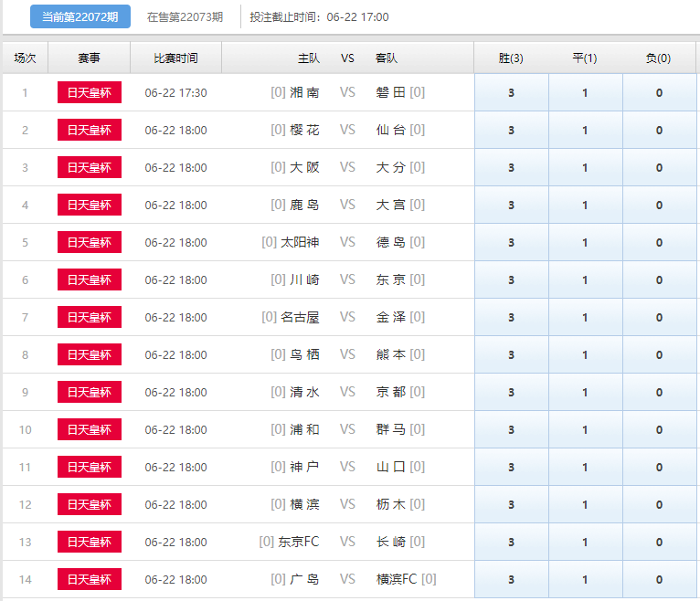Screen dimensions: 700x601
Task: Pick 胜 3 for 东京FC vs 长崎
Action: click(512, 543)
